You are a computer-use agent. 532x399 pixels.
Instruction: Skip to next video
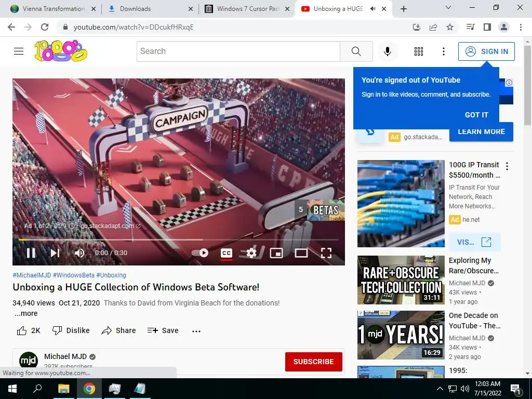(x=55, y=253)
